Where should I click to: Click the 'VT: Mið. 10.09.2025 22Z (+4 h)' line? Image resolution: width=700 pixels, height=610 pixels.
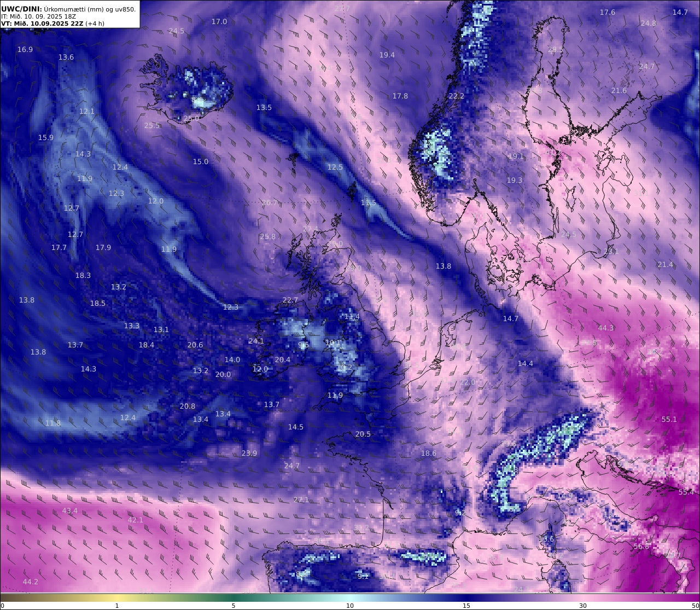coord(52,24)
